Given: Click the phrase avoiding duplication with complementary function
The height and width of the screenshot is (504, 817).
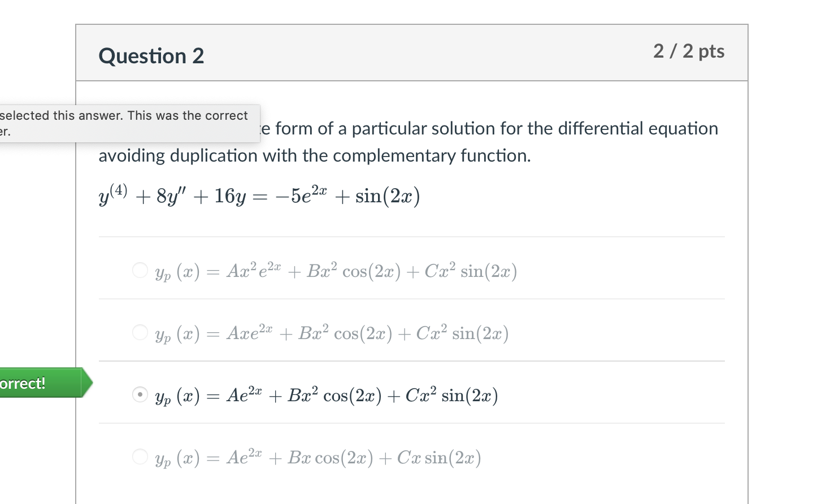Looking at the screenshot, I should (x=314, y=155).
